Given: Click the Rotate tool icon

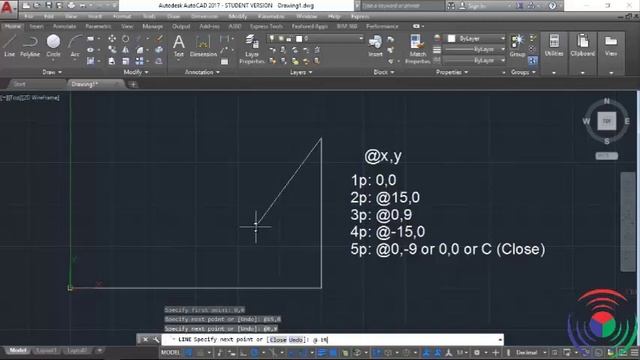Looking at the screenshot, I should click(125, 39).
